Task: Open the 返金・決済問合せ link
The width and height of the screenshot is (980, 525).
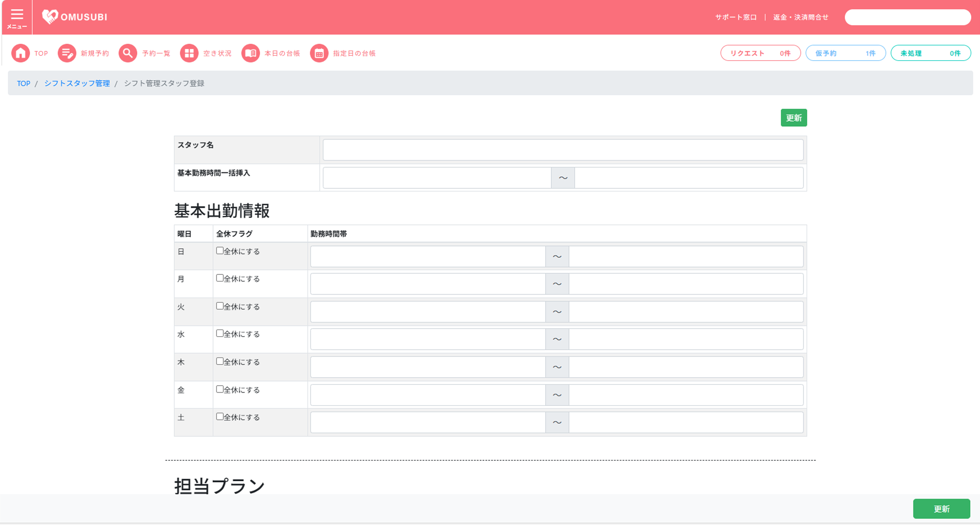Action: click(x=801, y=17)
